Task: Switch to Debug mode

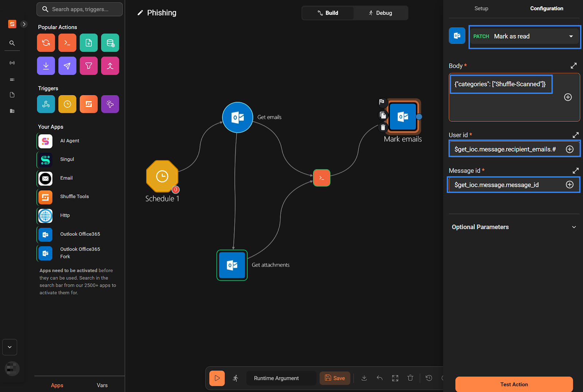Action: pyautogui.click(x=380, y=13)
